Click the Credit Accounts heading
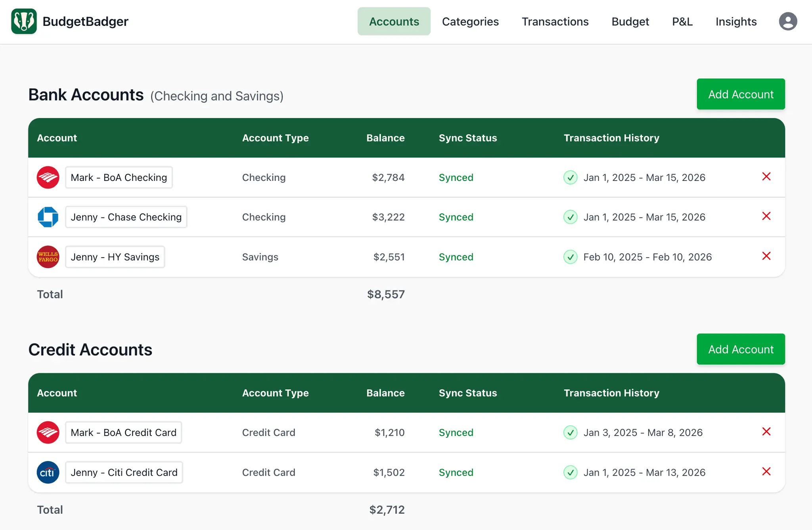This screenshot has width=812, height=530. pyautogui.click(x=90, y=349)
